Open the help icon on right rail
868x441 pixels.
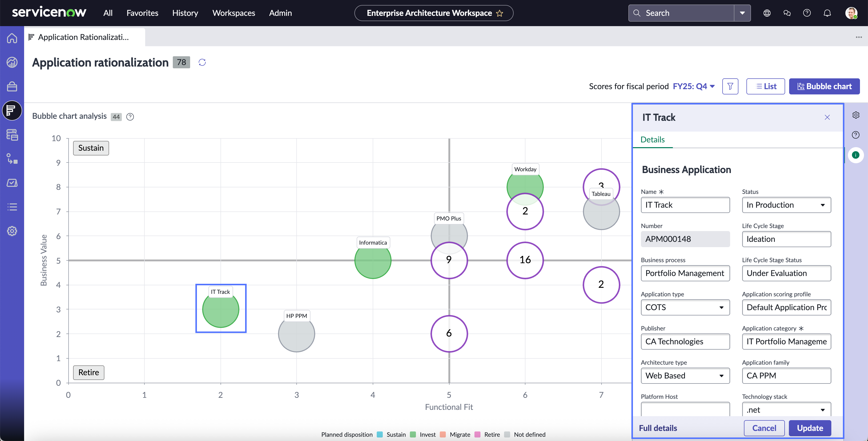coord(855,135)
